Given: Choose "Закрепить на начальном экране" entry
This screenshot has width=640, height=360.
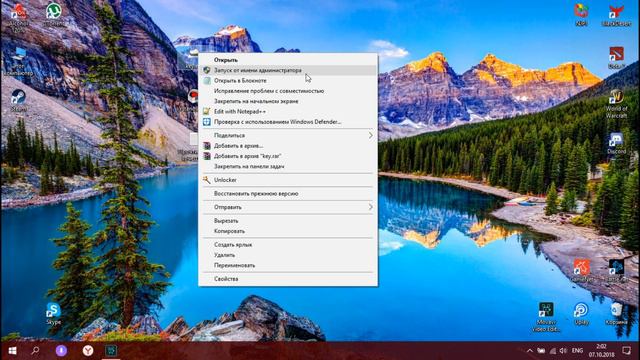Looking at the screenshot, I should (x=288, y=101).
